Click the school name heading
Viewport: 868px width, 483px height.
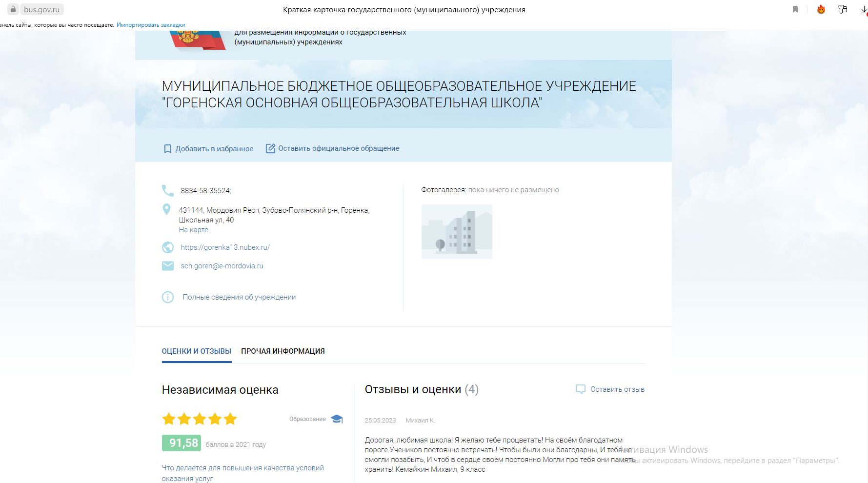pyautogui.click(x=399, y=94)
